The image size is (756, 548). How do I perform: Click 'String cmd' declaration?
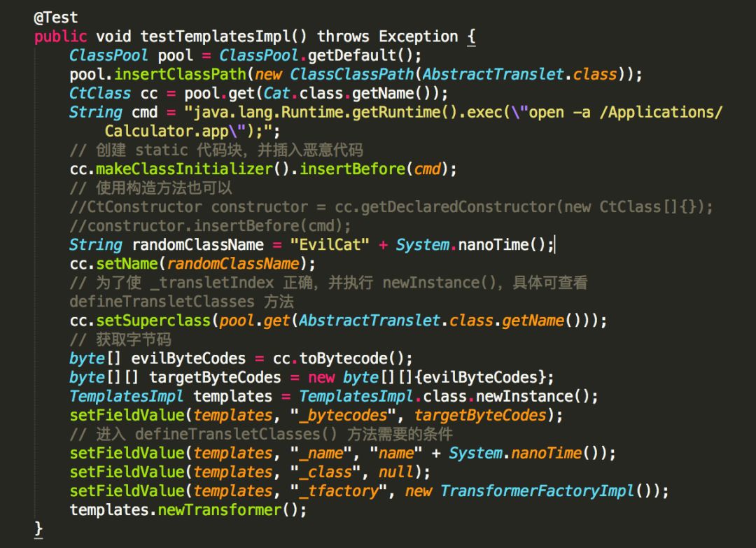[x=113, y=112]
